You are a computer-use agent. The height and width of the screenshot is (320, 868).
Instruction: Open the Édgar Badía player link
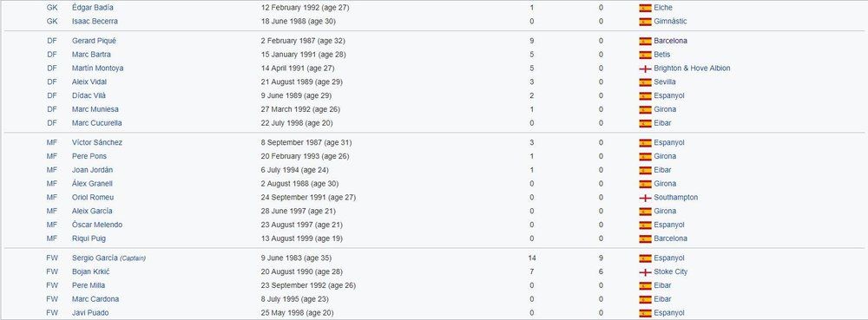(93, 8)
